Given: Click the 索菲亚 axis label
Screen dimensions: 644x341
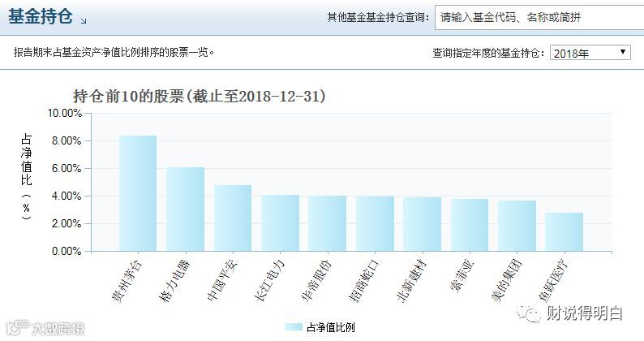Looking at the screenshot, I should pyautogui.click(x=462, y=276).
